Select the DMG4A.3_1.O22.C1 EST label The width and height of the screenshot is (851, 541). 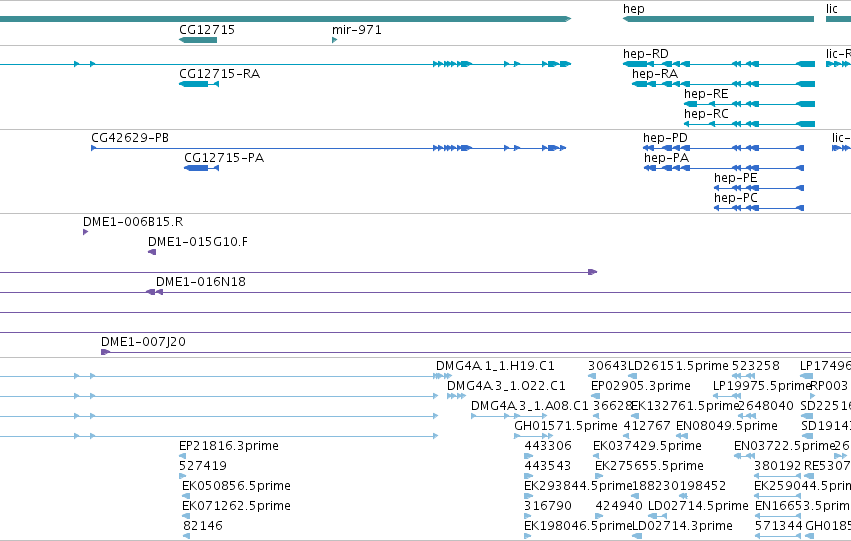click(506, 386)
